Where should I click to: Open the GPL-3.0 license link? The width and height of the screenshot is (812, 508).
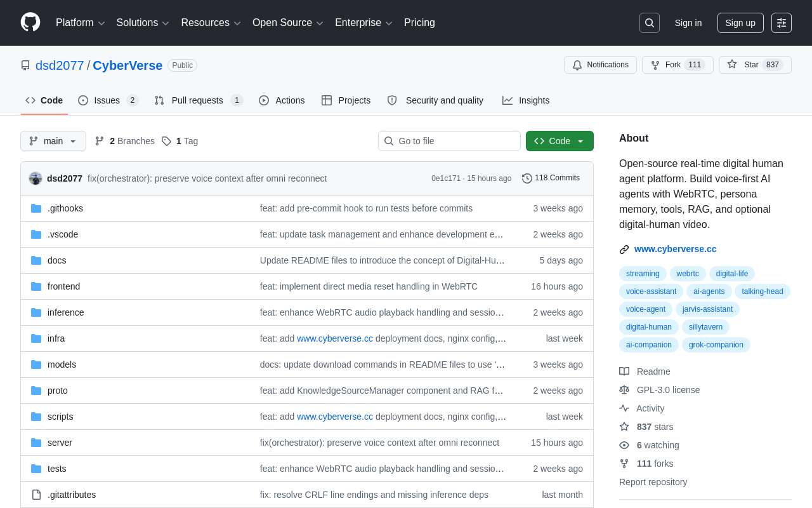668,390
